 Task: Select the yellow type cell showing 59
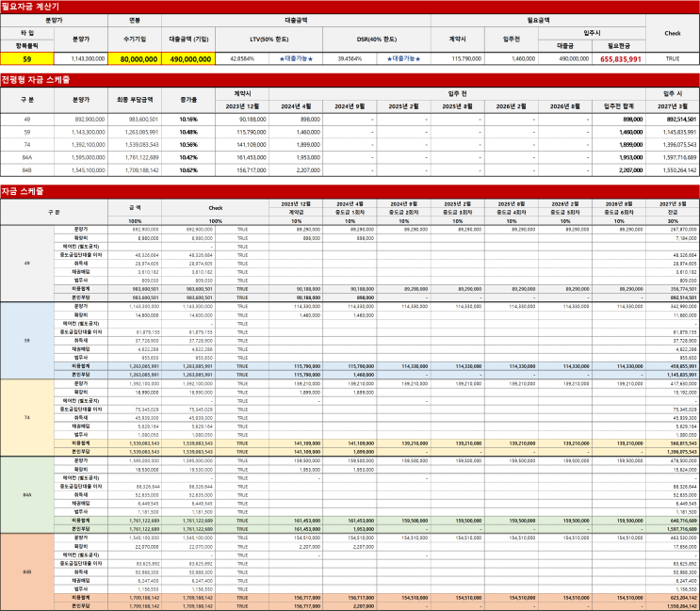click(27, 59)
